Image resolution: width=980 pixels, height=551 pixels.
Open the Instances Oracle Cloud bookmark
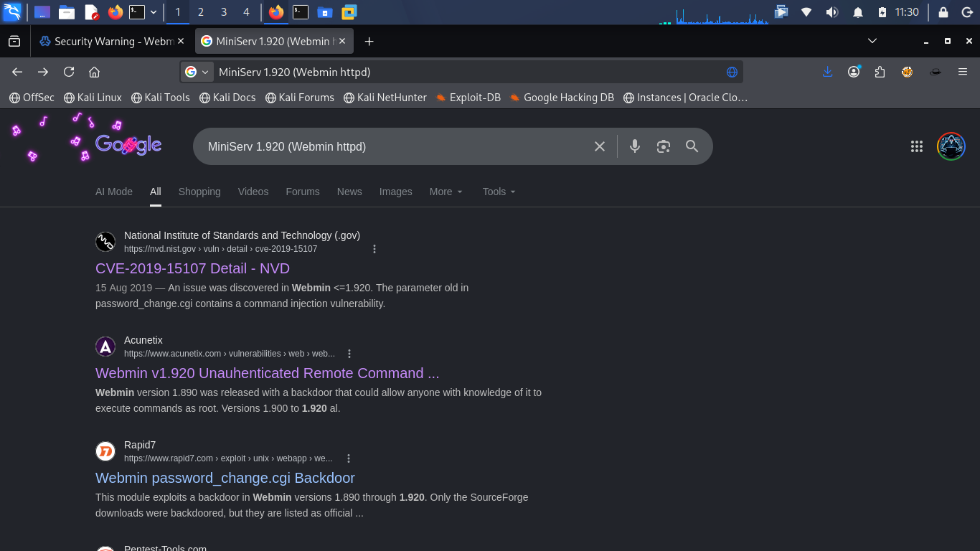(x=685, y=98)
